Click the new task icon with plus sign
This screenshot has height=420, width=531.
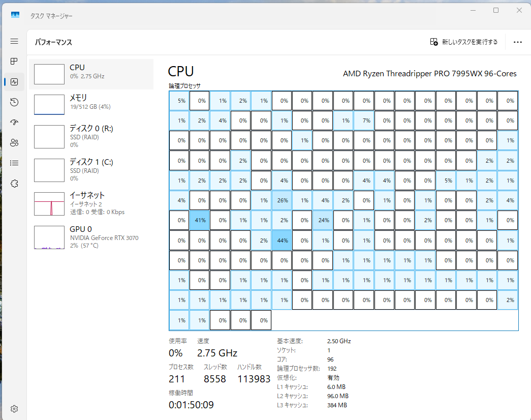tap(434, 42)
